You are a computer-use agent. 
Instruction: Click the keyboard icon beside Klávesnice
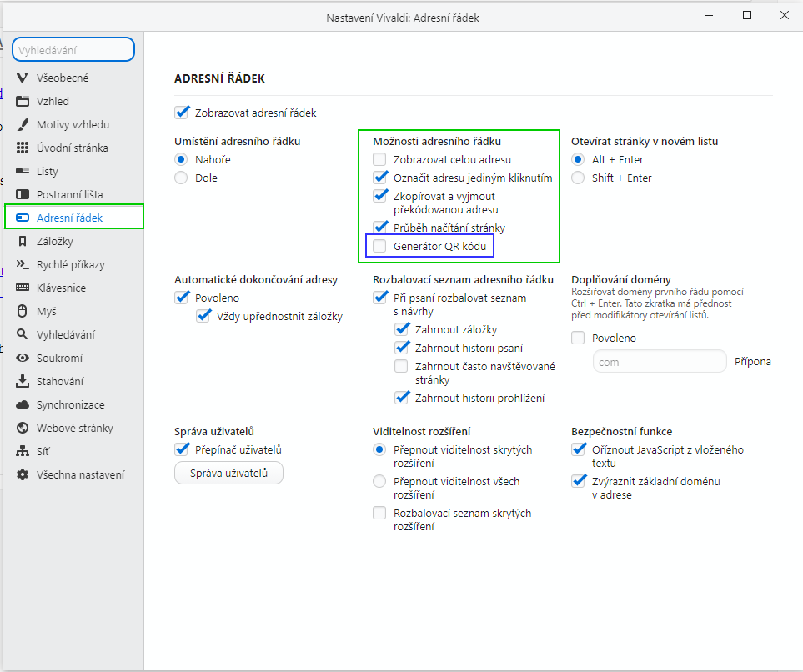click(x=22, y=288)
